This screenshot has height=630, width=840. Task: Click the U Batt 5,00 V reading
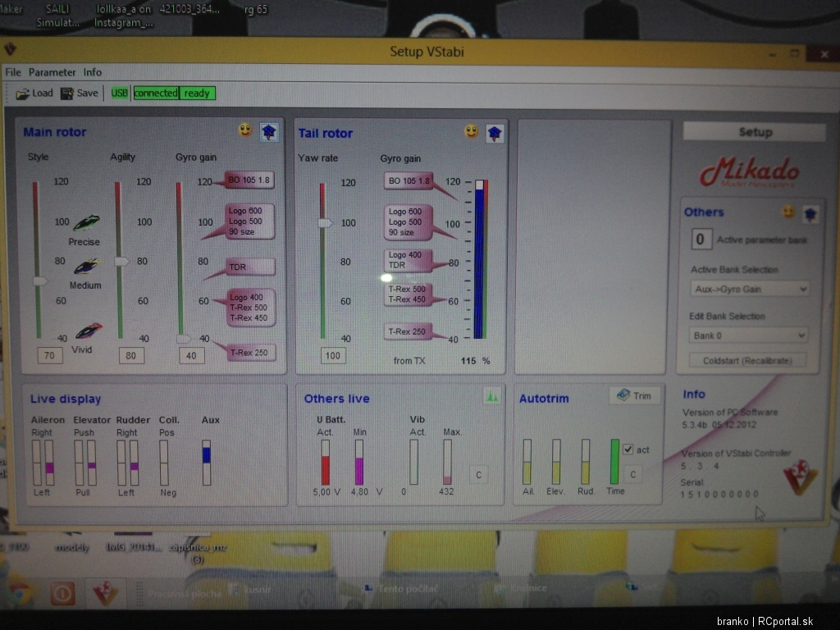[326, 492]
